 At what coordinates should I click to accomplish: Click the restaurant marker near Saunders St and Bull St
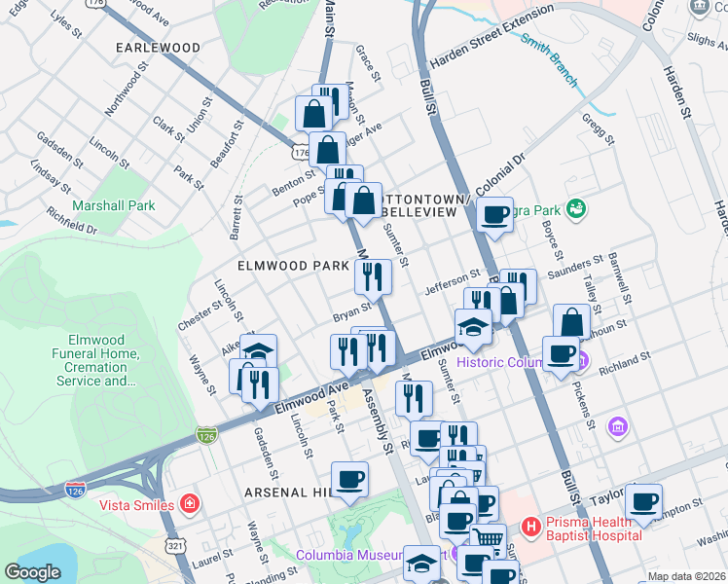(x=518, y=283)
